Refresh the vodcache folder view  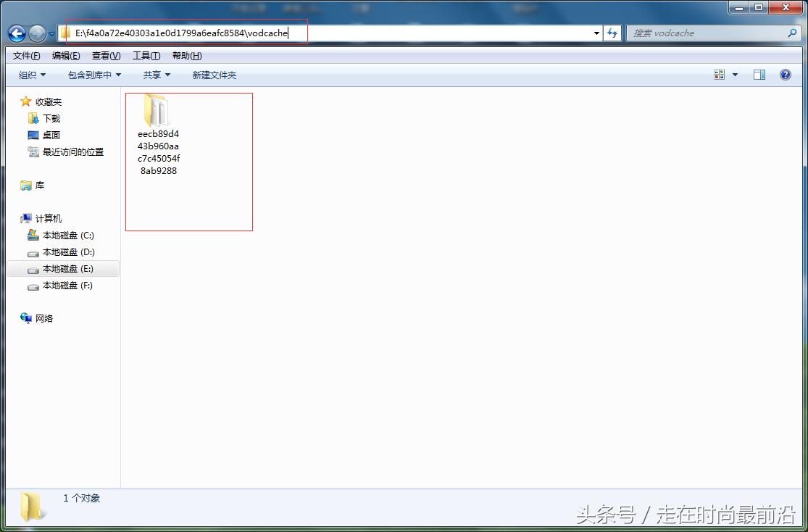(x=612, y=33)
